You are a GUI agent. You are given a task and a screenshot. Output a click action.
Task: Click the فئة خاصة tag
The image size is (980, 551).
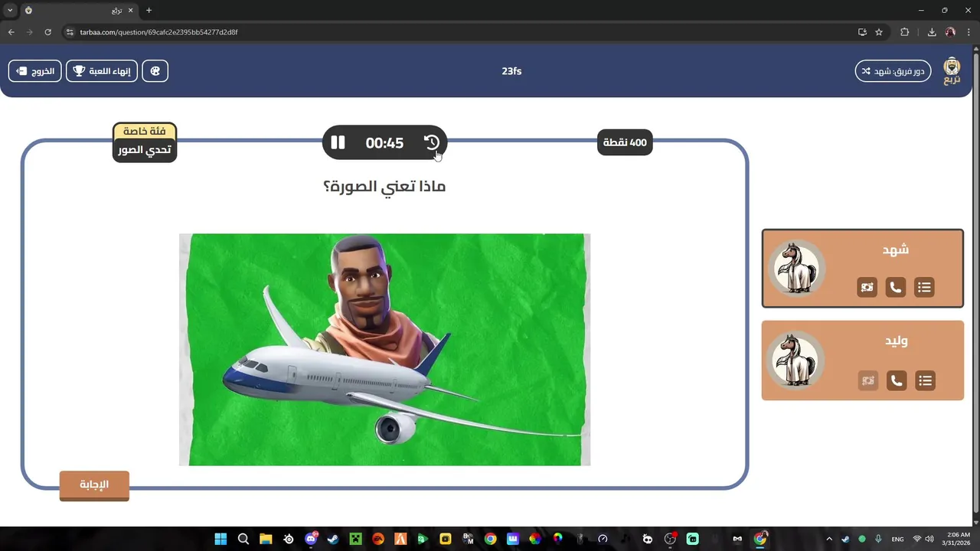tap(145, 131)
